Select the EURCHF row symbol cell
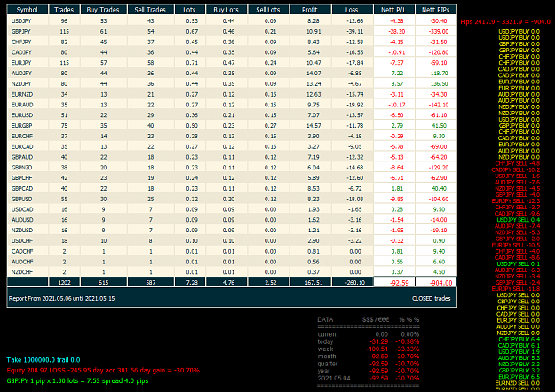The width and height of the screenshot is (555, 392). [x=28, y=136]
